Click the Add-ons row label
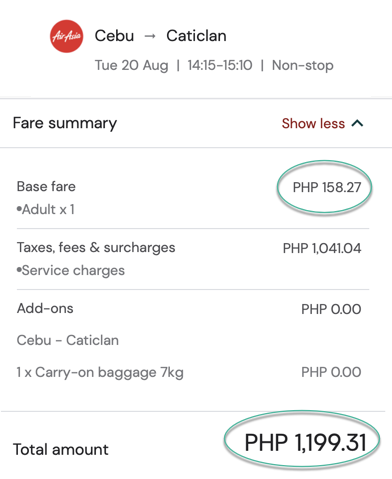Viewport: 392px width, 479px height. coord(45,308)
